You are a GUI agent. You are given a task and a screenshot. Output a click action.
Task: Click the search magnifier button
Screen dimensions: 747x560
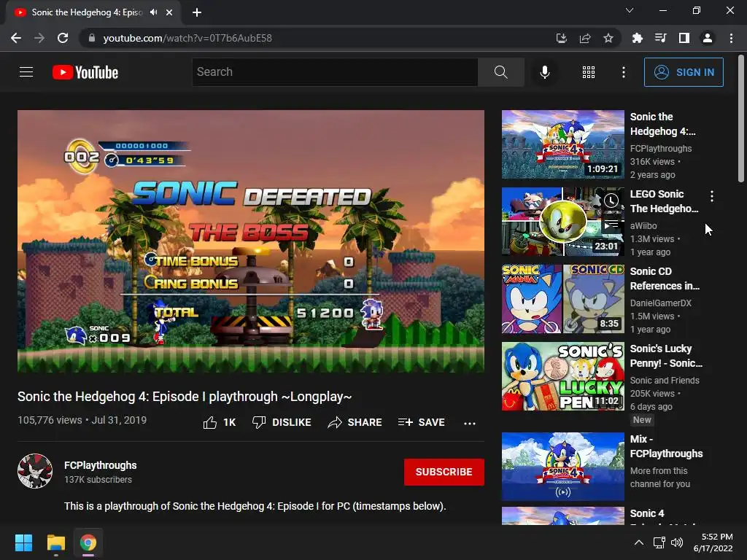(500, 72)
